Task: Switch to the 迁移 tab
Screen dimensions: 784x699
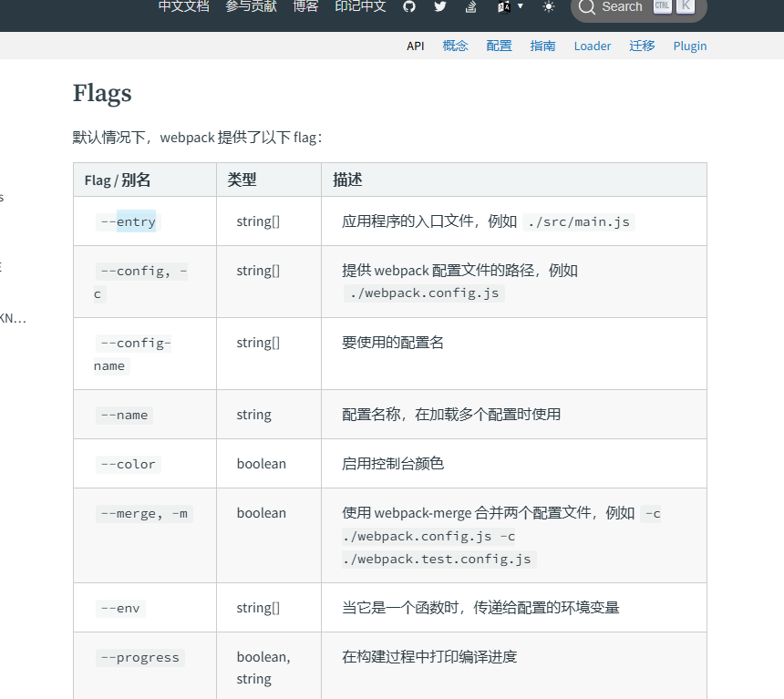Action: [x=642, y=46]
